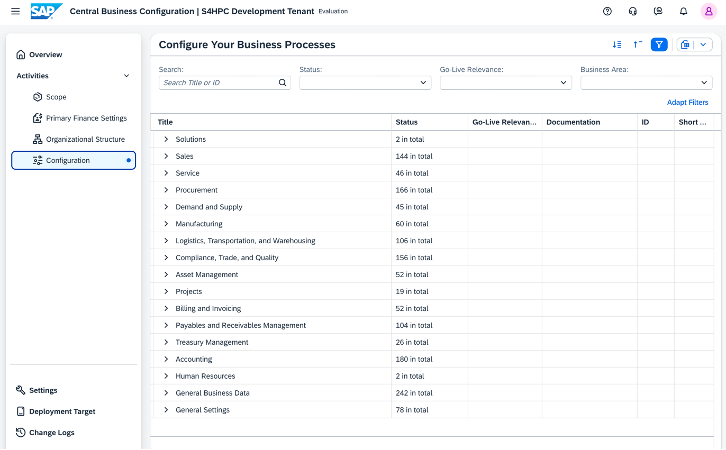Viewport: 726px width, 450px height.
Task: Click the sort settings icon
Action: pyautogui.click(x=617, y=44)
